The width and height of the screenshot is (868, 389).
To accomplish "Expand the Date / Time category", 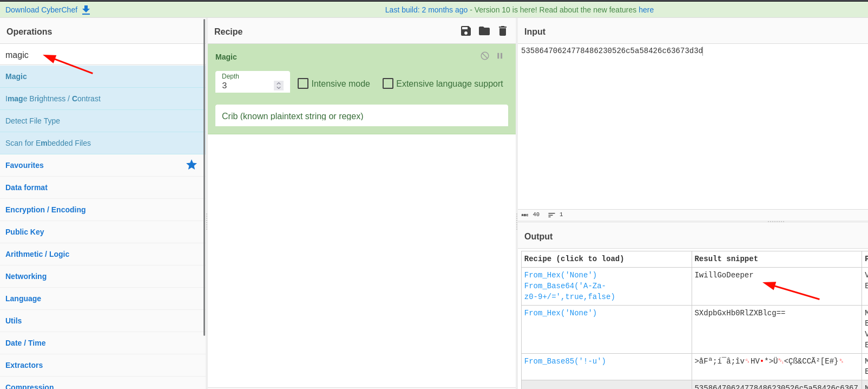I will (102, 343).
